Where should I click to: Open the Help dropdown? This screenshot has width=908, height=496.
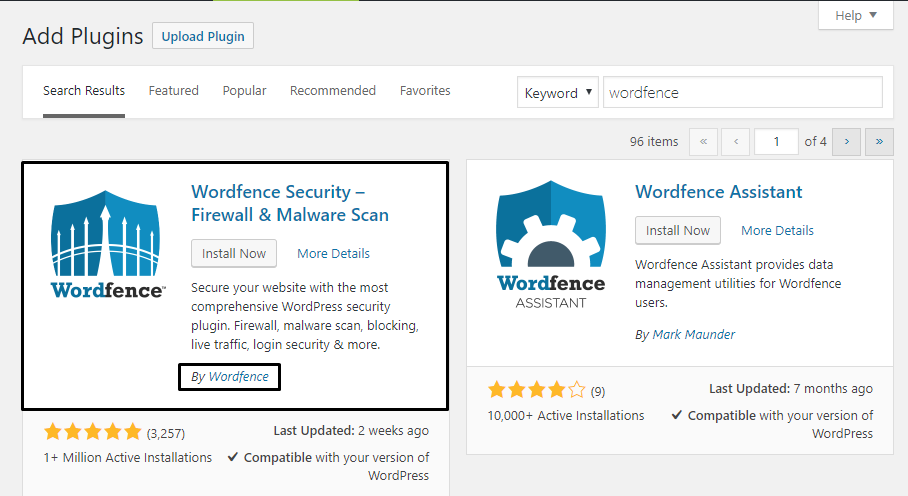[x=856, y=16]
